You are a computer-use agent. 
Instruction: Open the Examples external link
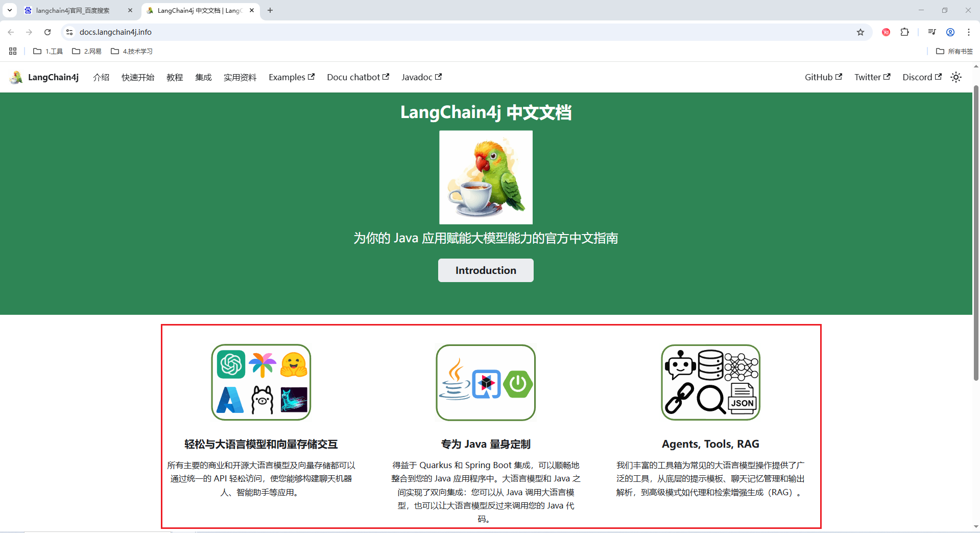pos(292,77)
